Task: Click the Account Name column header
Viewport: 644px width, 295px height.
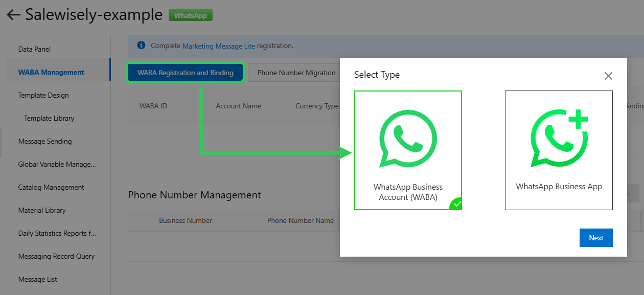Action: pyautogui.click(x=238, y=106)
